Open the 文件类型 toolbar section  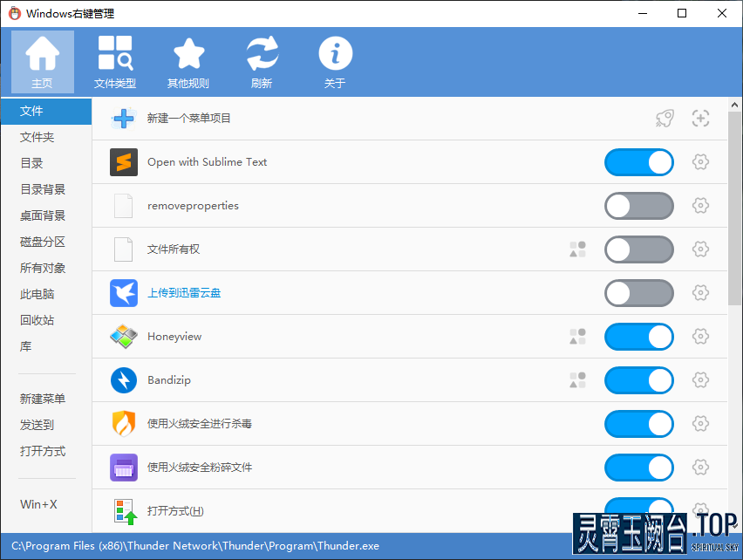115,62
